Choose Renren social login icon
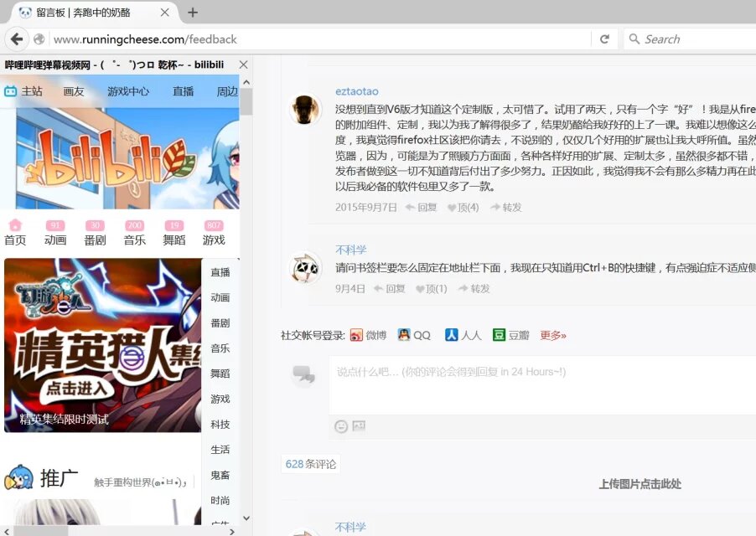The width and height of the screenshot is (756, 536). pyautogui.click(x=451, y=335)
